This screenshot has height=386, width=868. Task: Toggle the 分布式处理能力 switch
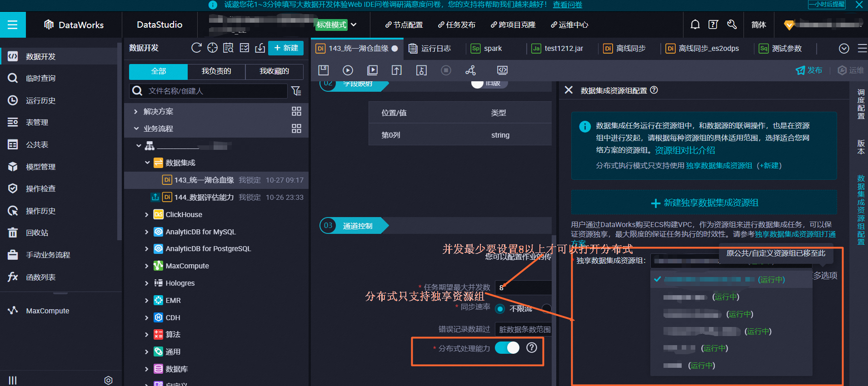(507, 347)
